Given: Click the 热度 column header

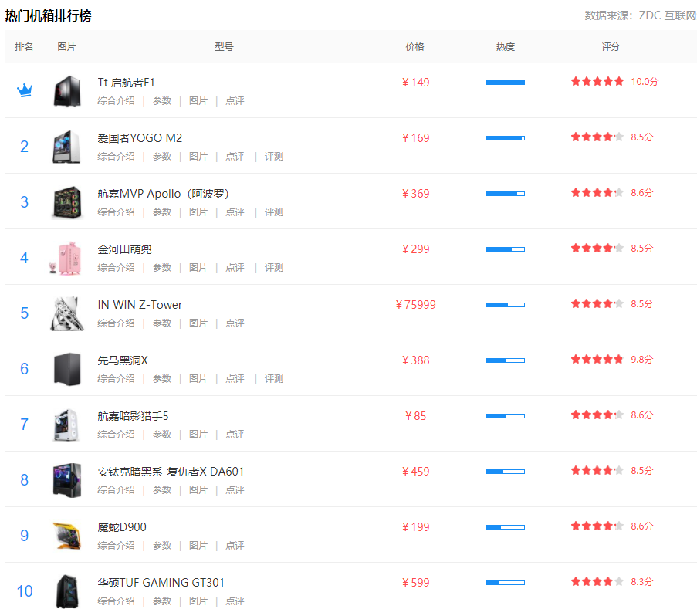Looking at the screenshot, I should [506, 47].
